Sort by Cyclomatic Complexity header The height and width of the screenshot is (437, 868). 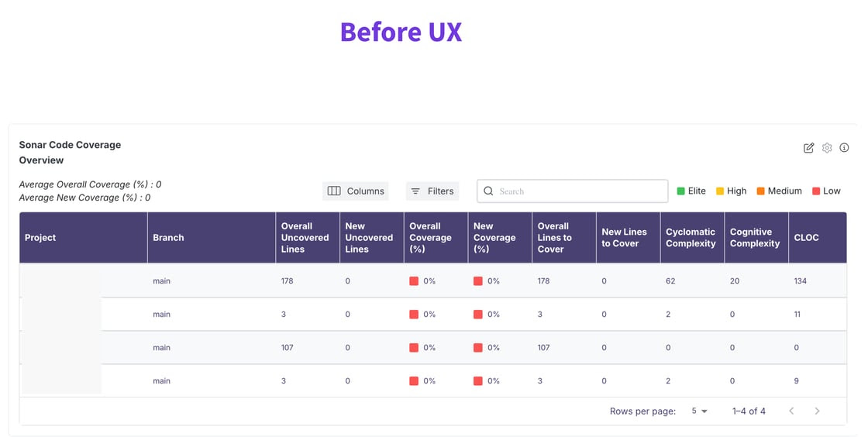point(691,238)
